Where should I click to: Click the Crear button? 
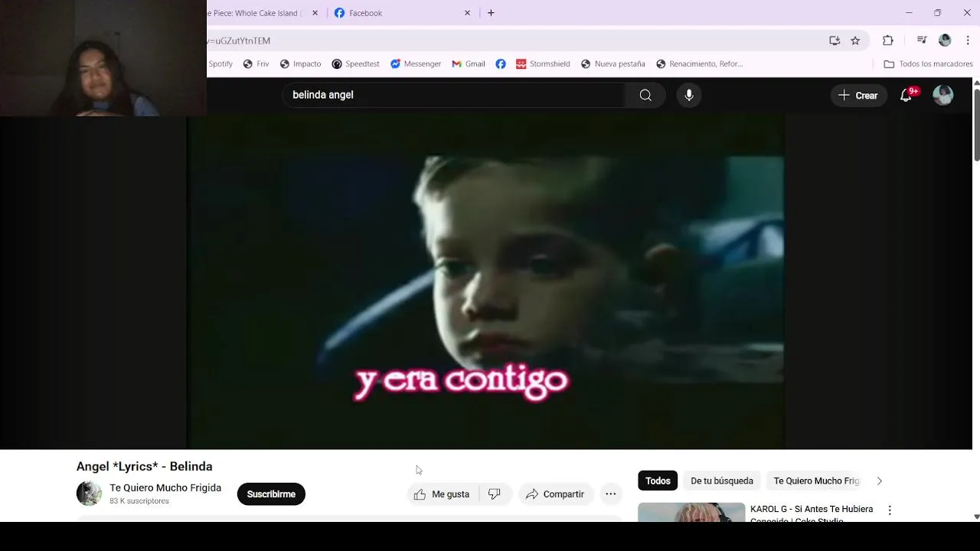click(858, 95)
